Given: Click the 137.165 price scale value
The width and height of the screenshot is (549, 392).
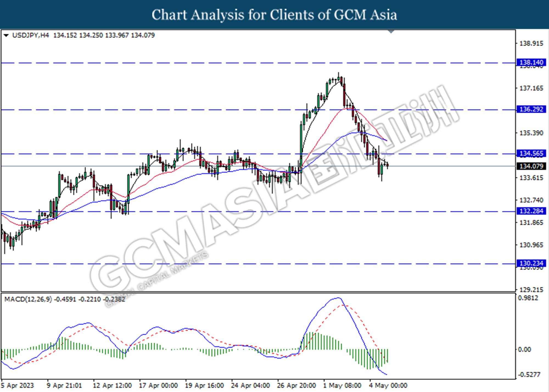Looking at the screenshot, I should 531,88.
